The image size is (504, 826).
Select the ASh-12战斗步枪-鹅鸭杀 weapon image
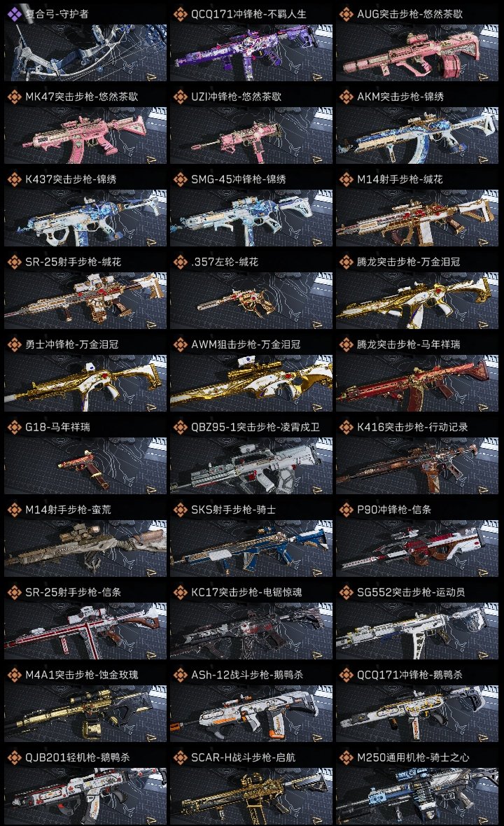pyautogui.click(x=251, y=713)
